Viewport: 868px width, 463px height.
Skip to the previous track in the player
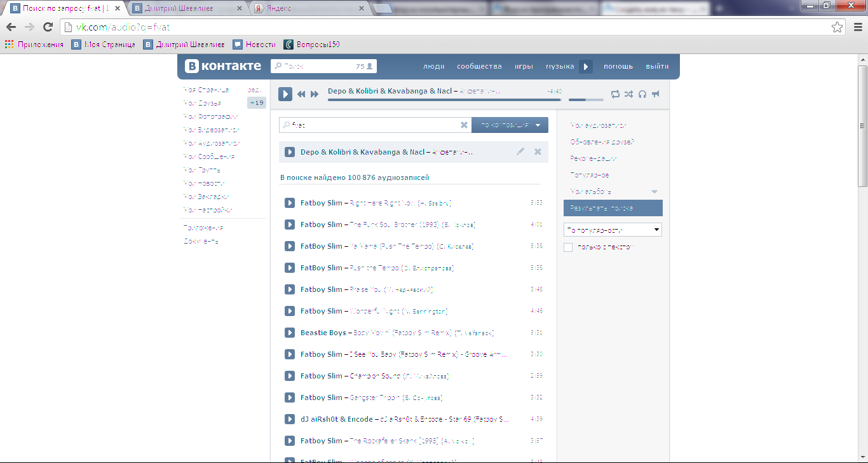tap(301, 94)
